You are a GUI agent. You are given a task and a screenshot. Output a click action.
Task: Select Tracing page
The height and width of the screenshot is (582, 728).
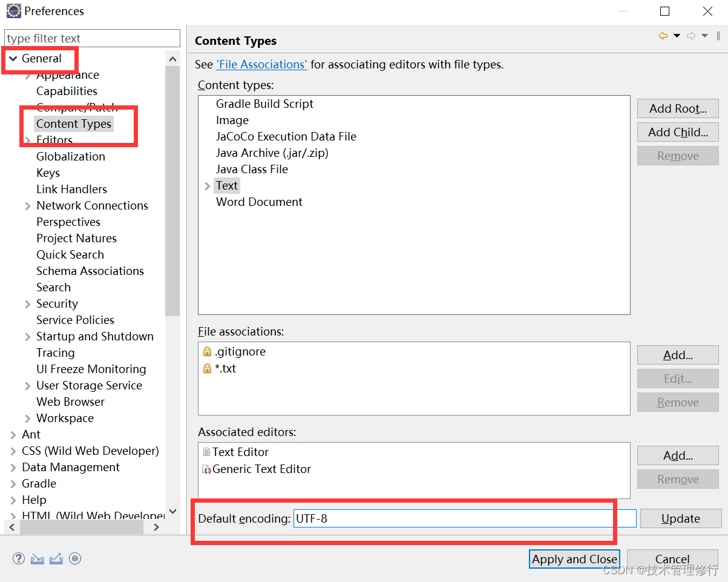[56, 352]
